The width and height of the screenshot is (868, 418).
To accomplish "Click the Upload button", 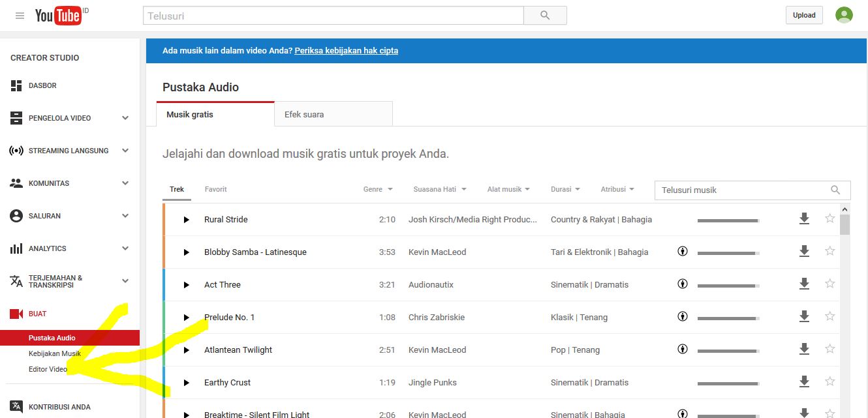I will (x=804, y=15).
